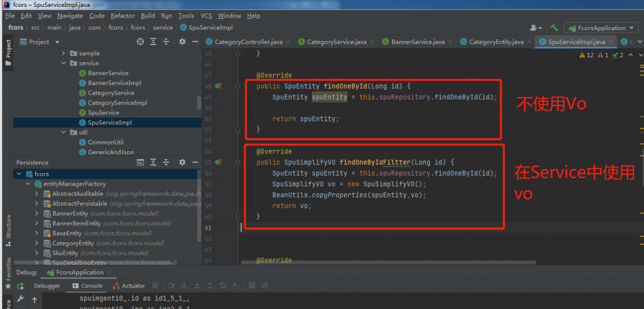Open the Project tool window side tab
The width and height of the screenshot is (644, 309).
pyautogui.click(x=8, y=53)
